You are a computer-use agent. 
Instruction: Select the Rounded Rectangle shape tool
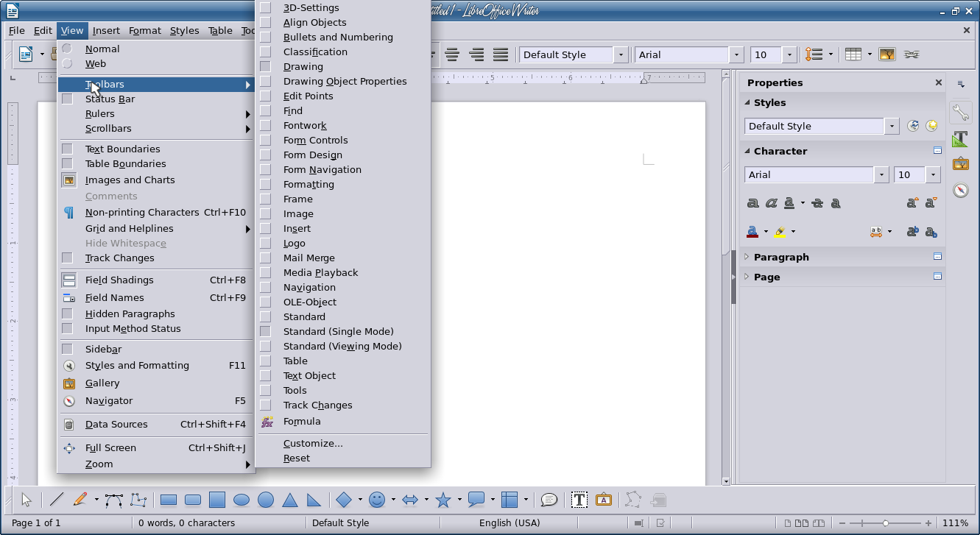[x=193, y=500]
